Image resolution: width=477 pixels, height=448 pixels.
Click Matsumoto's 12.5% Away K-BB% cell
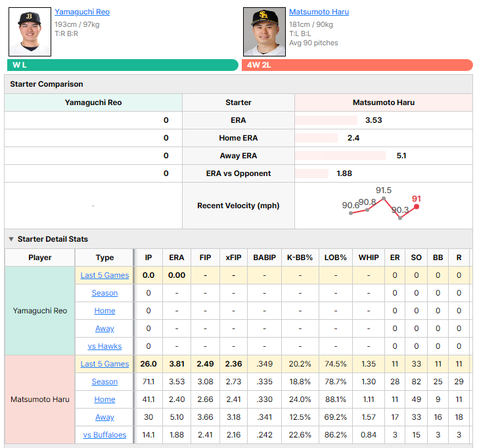pyautogui.click(x=300, y=417)
